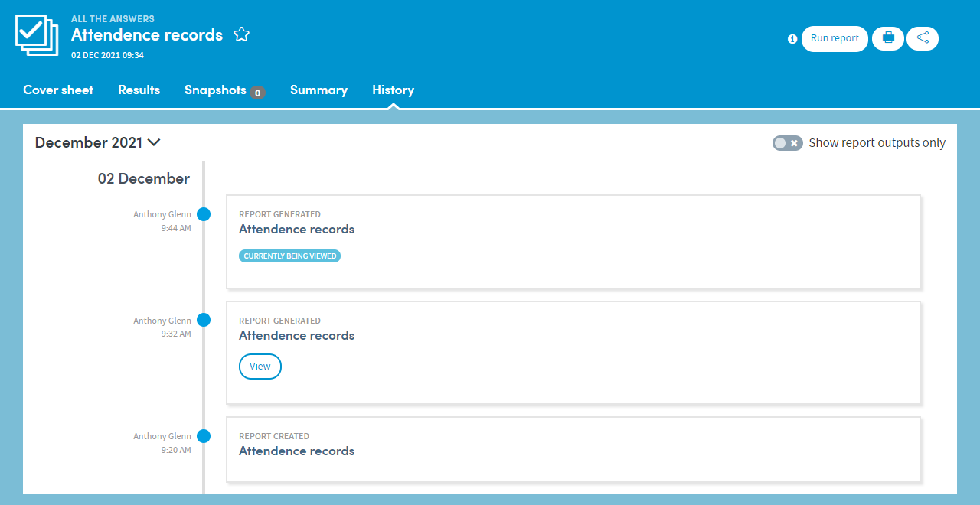Share the report via the share icon

click(923, 38)
